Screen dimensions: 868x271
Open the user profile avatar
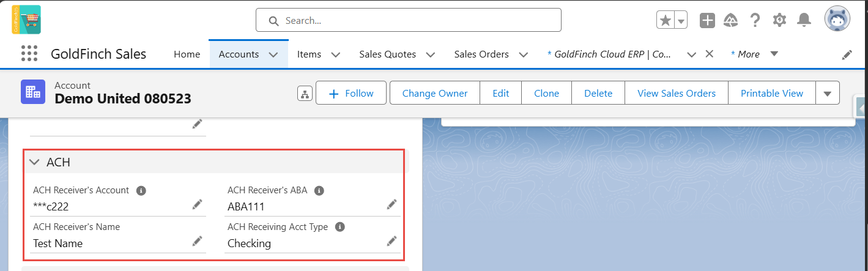(x=837, y=20)
